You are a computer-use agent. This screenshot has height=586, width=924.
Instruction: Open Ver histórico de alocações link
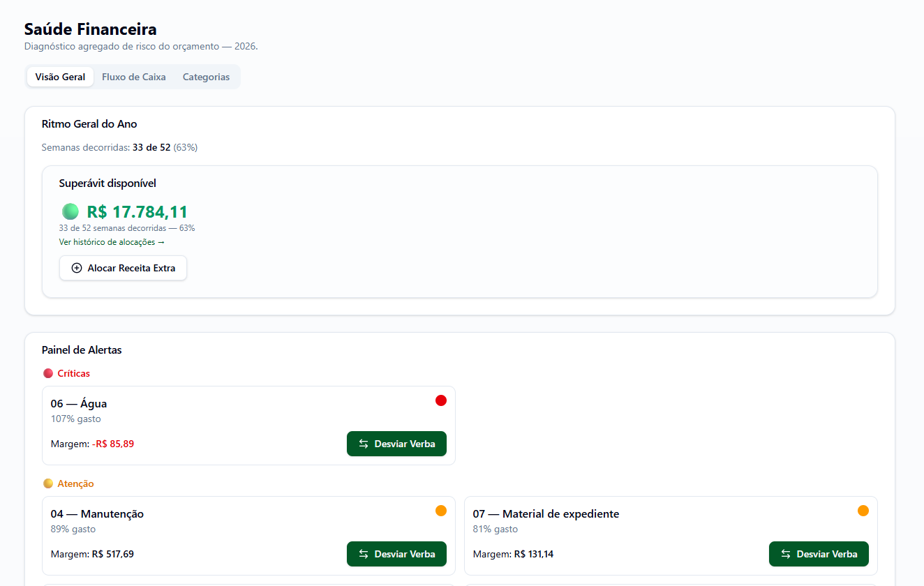(x=112, y=242)
